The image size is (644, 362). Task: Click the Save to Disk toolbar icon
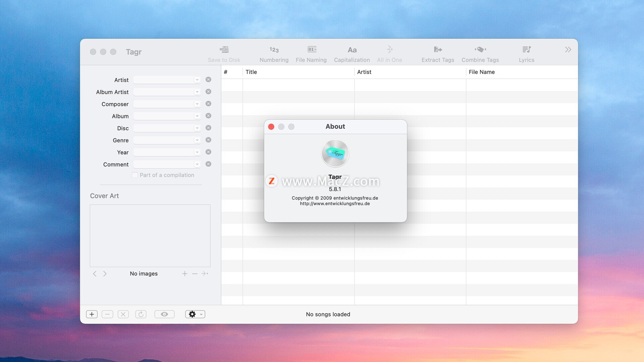point(224,50)
